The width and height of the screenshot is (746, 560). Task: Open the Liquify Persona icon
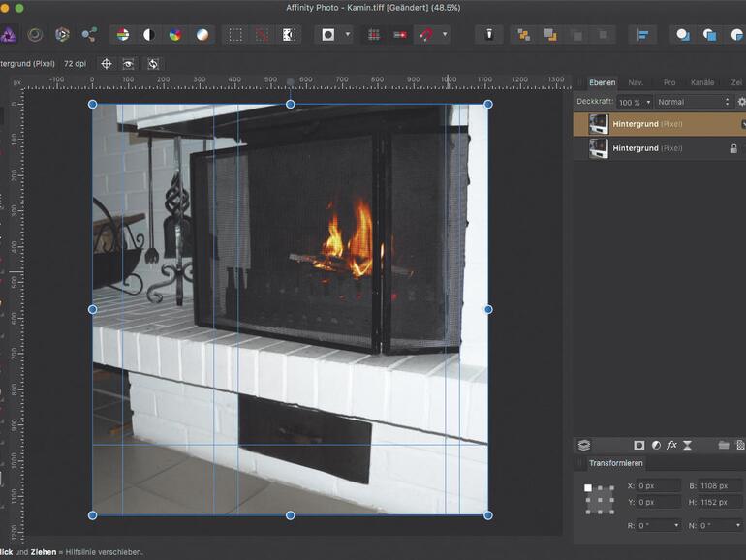point(35,35)
